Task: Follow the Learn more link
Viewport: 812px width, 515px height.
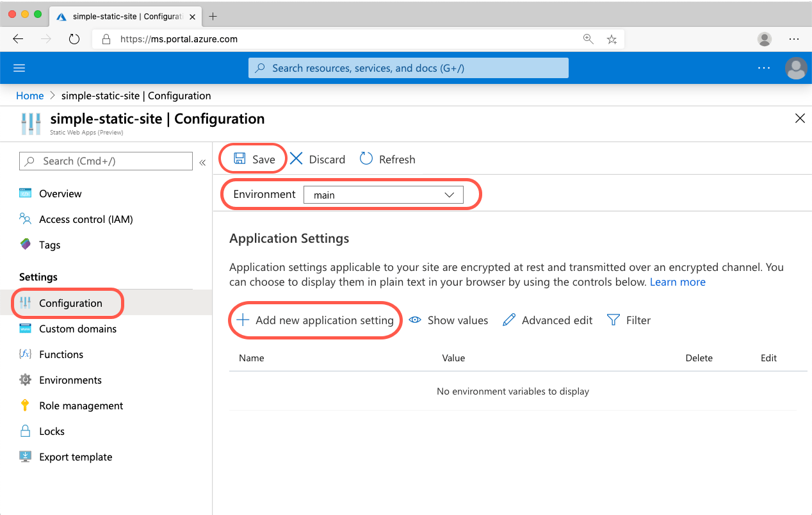Action: [x=678, y=282]
